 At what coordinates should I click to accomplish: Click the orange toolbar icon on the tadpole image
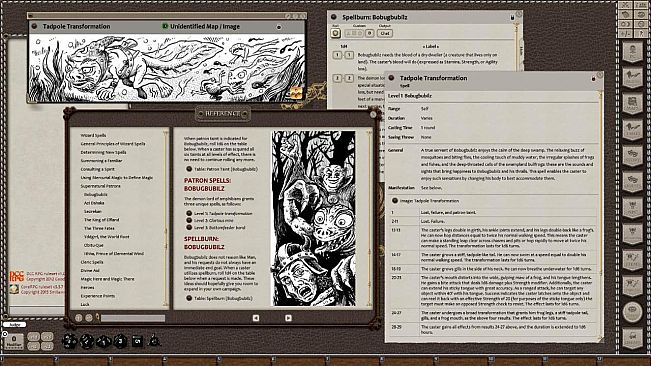pos(296,93)
